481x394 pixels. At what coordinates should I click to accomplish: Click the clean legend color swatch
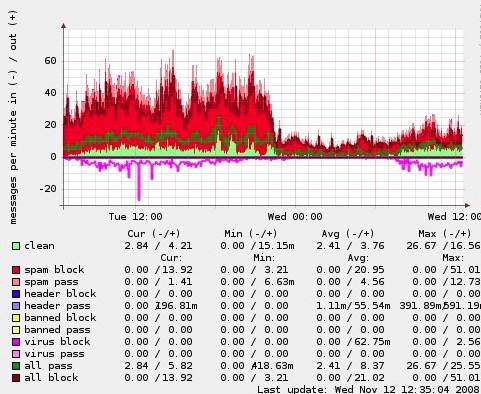16,246
